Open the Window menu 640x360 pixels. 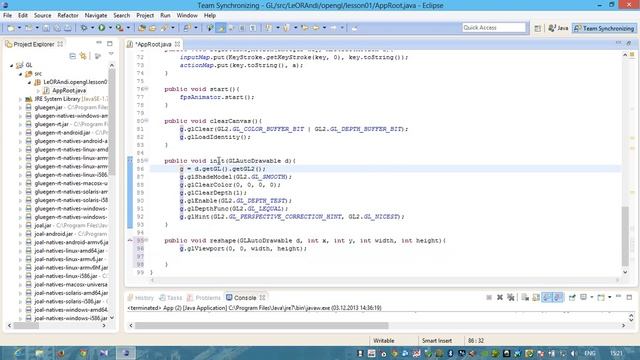187,16
